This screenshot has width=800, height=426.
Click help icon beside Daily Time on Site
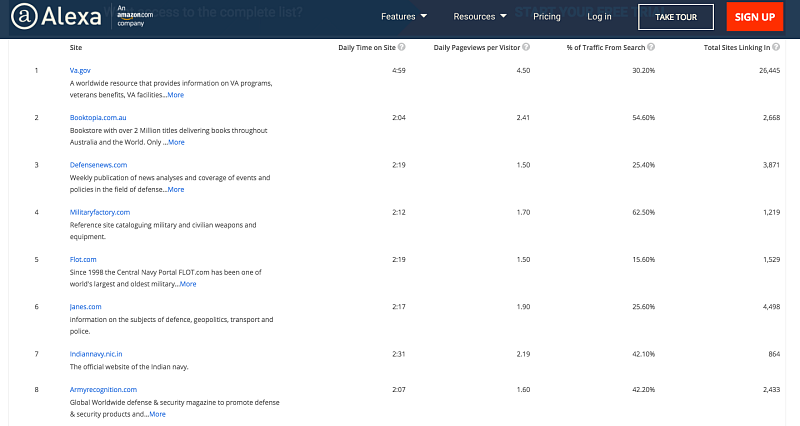point(401,47)
